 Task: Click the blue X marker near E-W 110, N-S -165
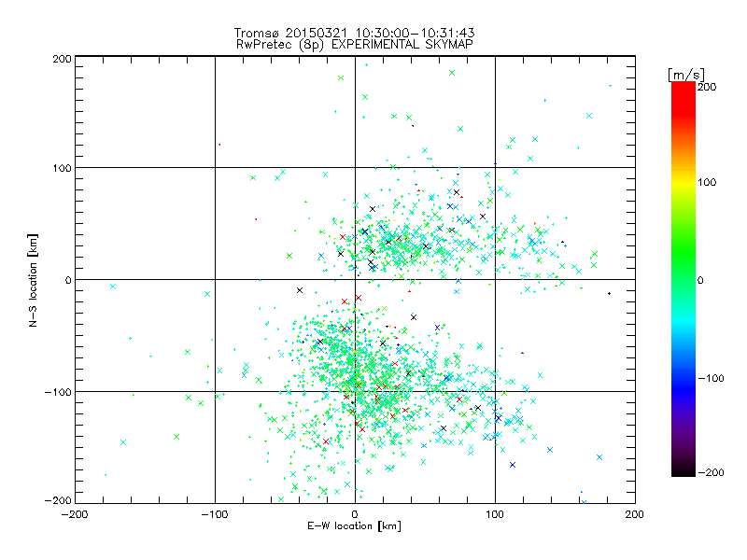tap(513, 465)
